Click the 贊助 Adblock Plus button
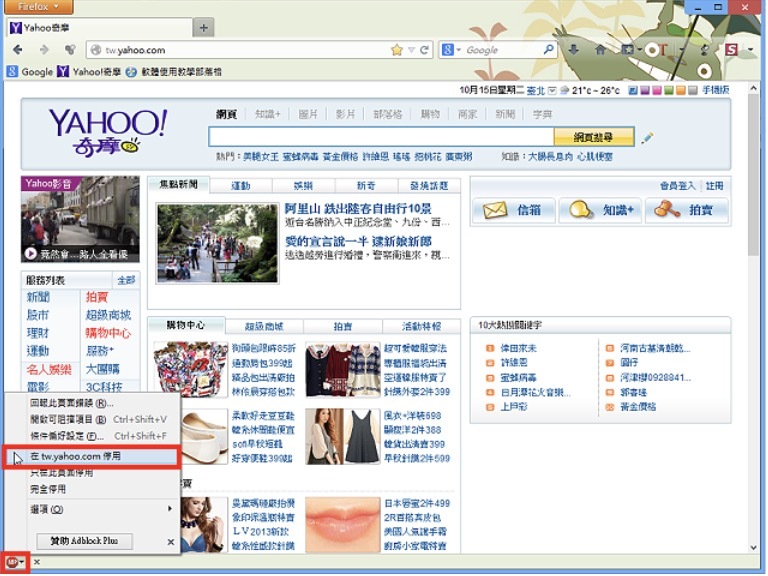 (84, 541)
